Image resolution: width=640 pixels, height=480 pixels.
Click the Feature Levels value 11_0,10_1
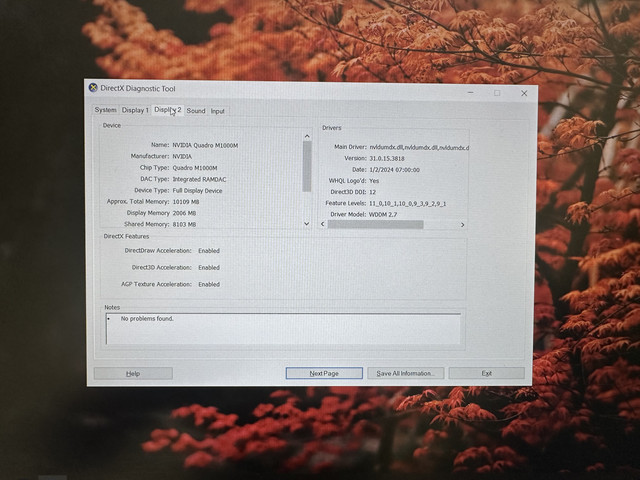point(407,203)
